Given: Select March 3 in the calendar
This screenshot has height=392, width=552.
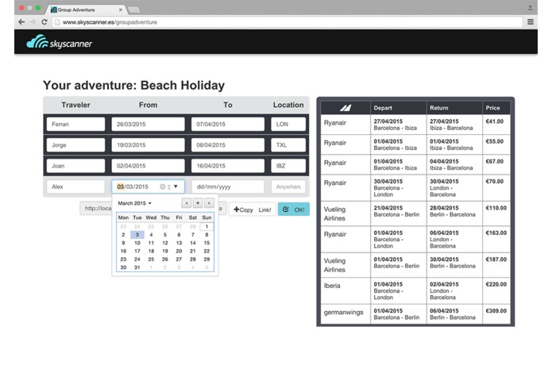Looking at the screenshot, I should tap(137, 235).
